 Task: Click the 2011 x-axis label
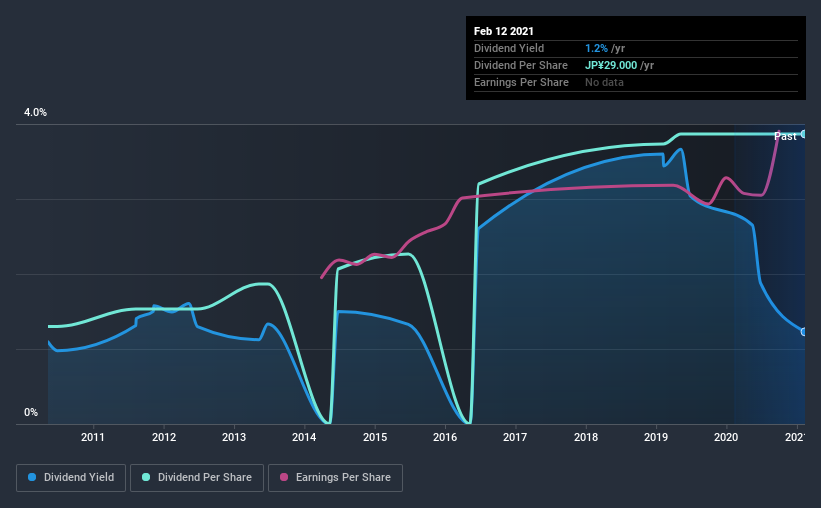(x=93, y=437)
